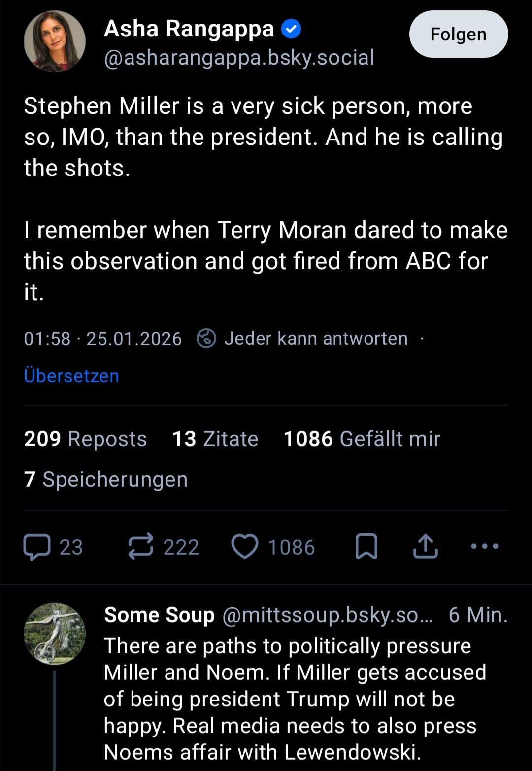
Task: Click the blue verified checkmark badge
Action: 291,30
